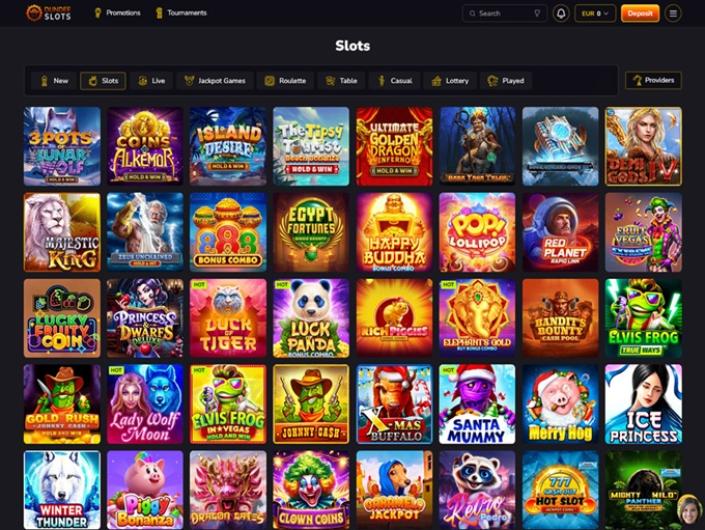Open the notifications bell icon
Viewport: 705px width, 530px height.
(561, 13)
